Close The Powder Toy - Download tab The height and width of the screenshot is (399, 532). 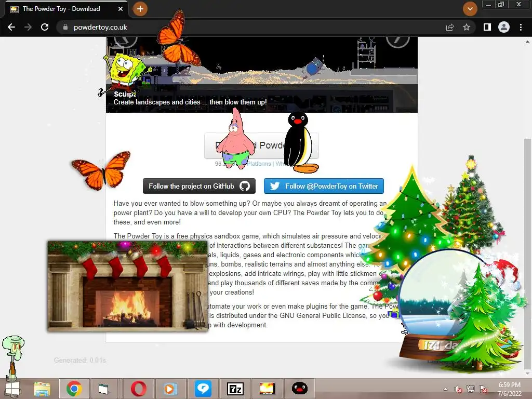click(121, 9)
